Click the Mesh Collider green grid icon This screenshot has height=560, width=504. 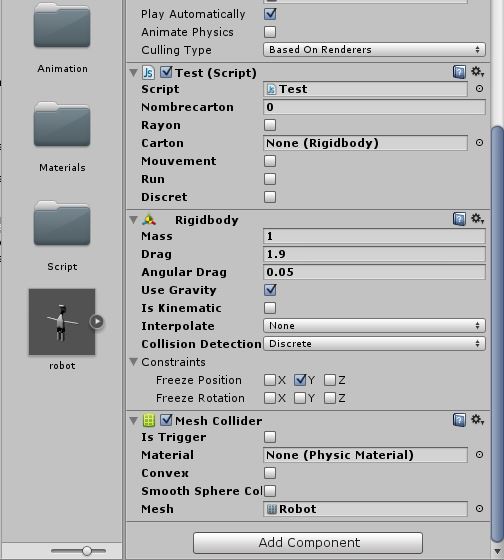tap(149, 420)
